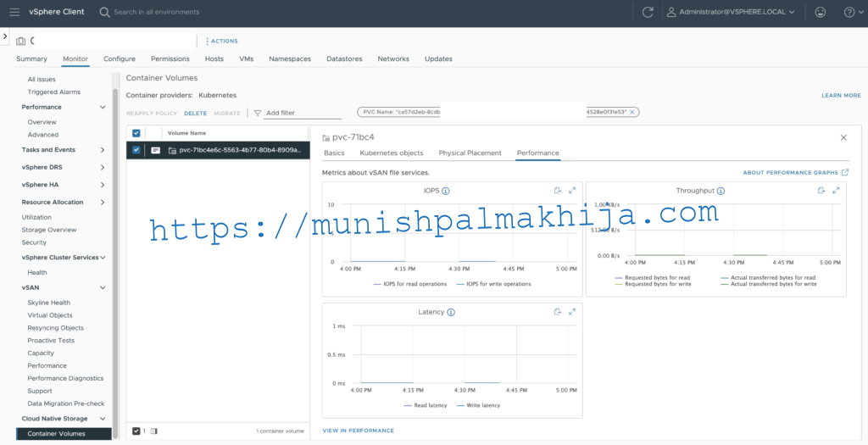868x445 pixels.
Task: Click the VIEW IN PERFORMANCE link
Action: point(359,431)
